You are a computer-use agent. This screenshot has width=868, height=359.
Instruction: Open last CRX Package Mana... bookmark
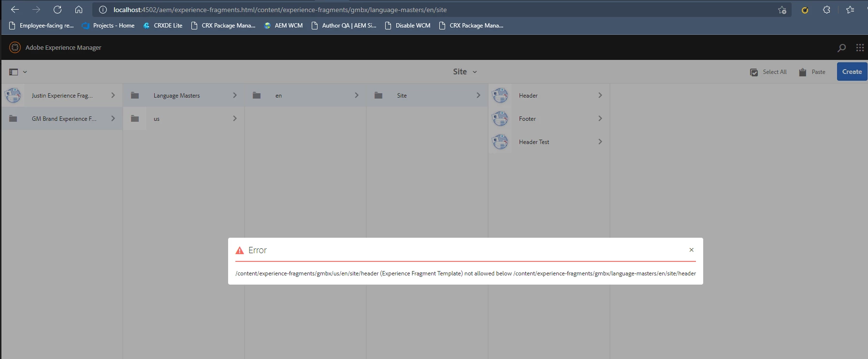(x=471, y=26)
